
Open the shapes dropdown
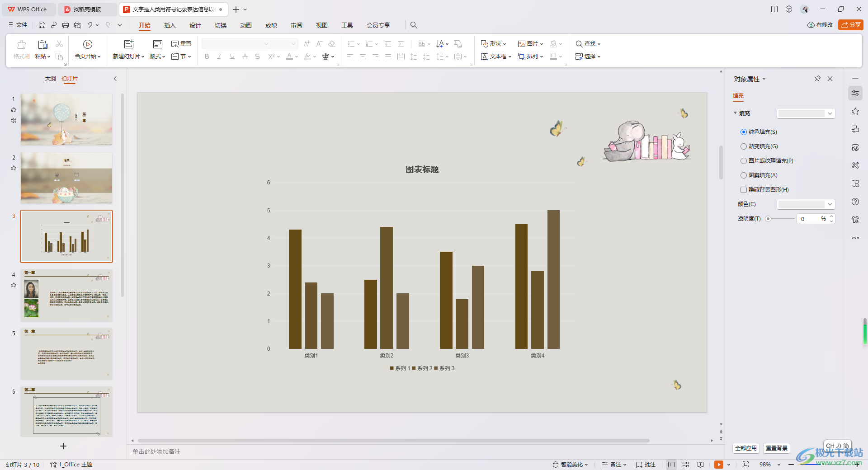[493, 44]
